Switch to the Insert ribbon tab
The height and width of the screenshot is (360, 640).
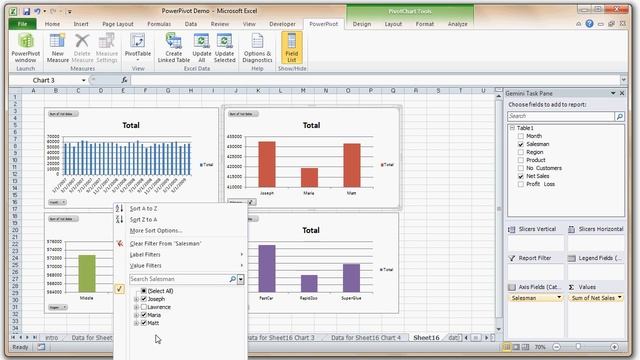tap(81, 24)
